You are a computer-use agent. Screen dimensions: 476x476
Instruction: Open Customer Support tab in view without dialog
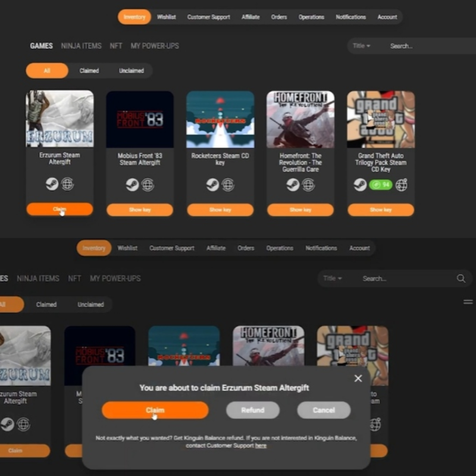[209, 17]
